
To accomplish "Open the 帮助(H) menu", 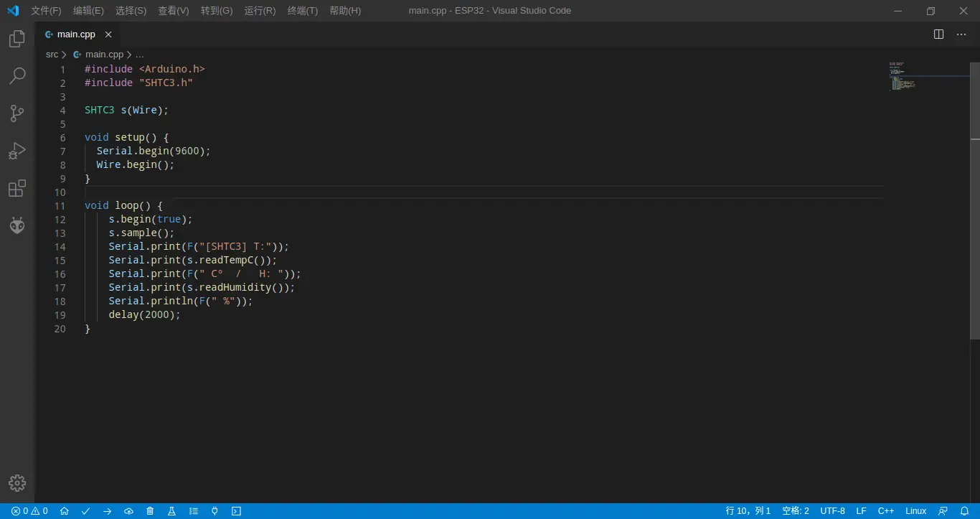I will [345, 11].
